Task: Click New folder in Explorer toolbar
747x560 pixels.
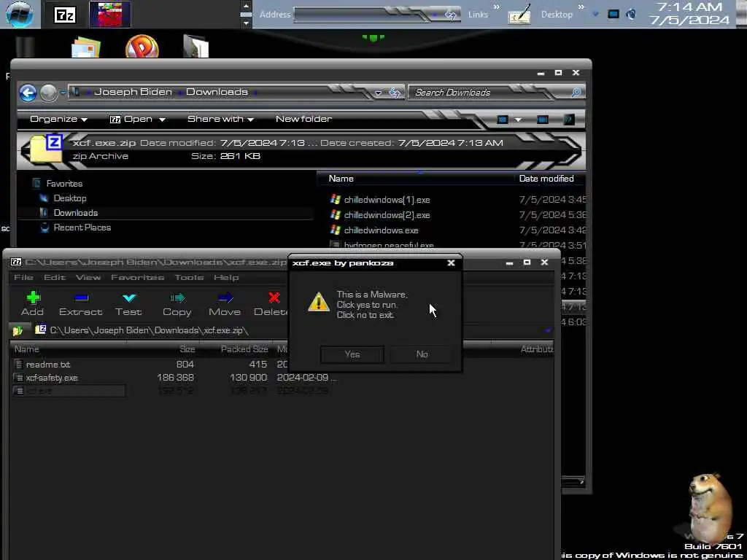Action: [303, 119]
